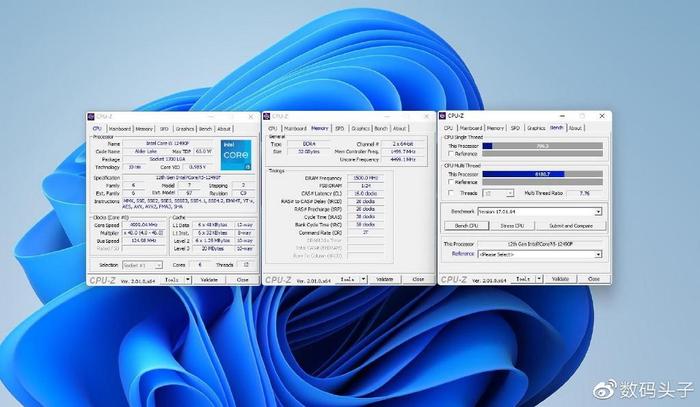700x407 pixels.
Task: Click the Single Thread Reference score bar
Action: point(542,154)
